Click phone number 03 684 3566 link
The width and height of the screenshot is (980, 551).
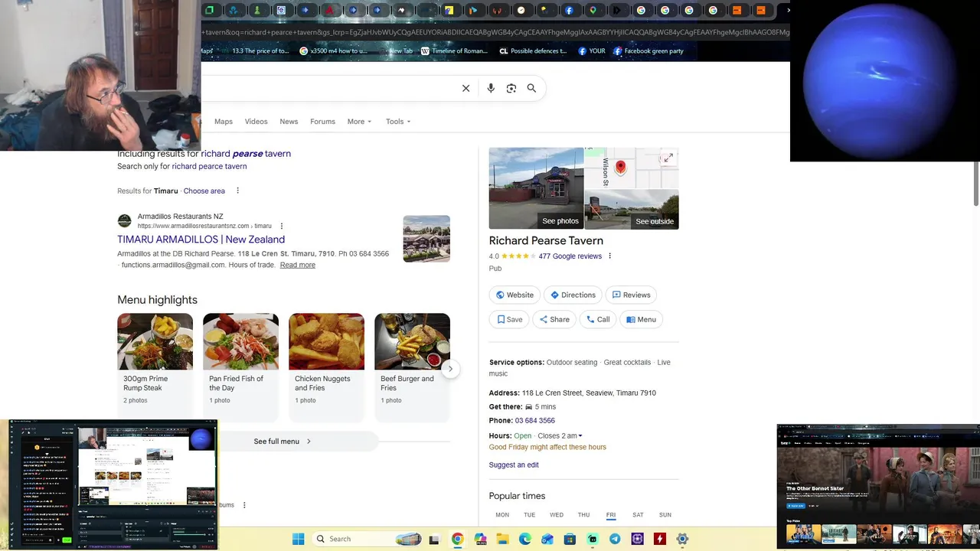(x=534, y=421)
